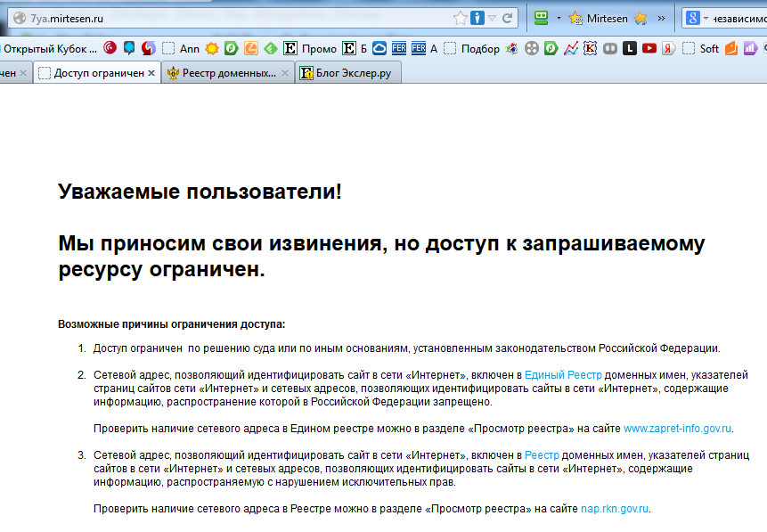Screen dimensions: 767x532
Task: Click the green robot toolbar icon
Action: click(x=541, y=18)
